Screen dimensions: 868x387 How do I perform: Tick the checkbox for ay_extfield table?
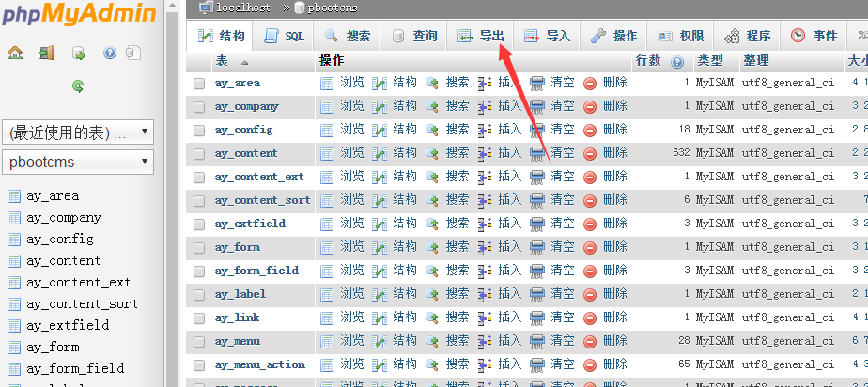[x=199, y=224]
